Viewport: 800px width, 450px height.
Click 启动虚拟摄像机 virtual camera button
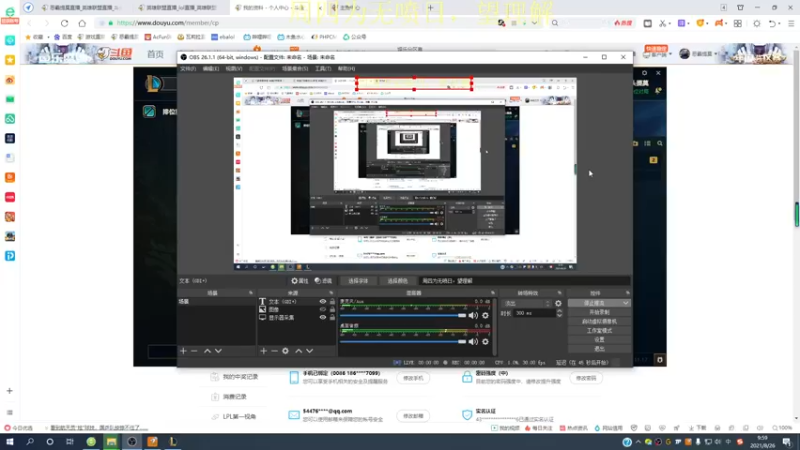(599, 321)
